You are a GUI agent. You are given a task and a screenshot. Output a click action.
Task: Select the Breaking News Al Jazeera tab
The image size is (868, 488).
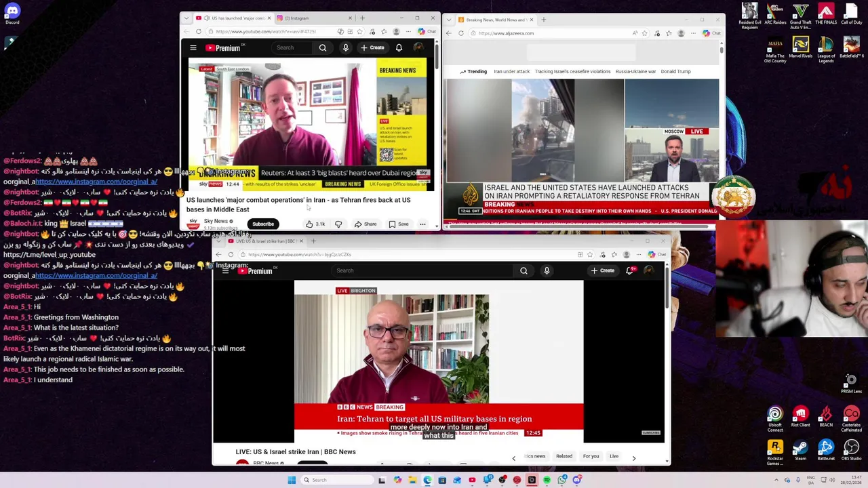click(495, 20)
